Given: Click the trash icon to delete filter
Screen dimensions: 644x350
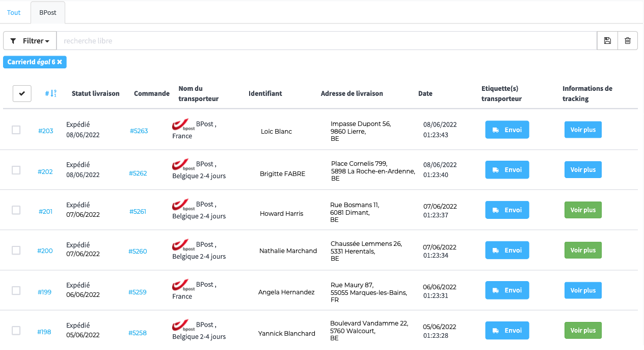Looking at the screenshot, I should [628, 41].
